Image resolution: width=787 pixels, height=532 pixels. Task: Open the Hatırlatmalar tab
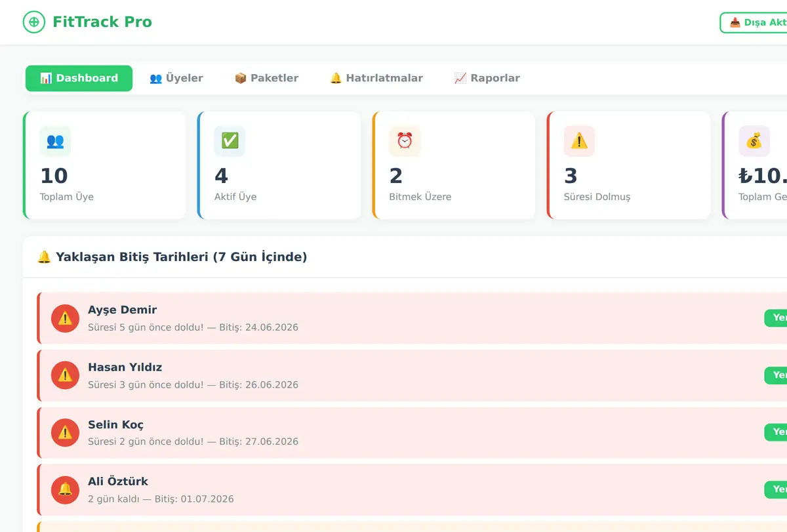click(x=376, y=78)
